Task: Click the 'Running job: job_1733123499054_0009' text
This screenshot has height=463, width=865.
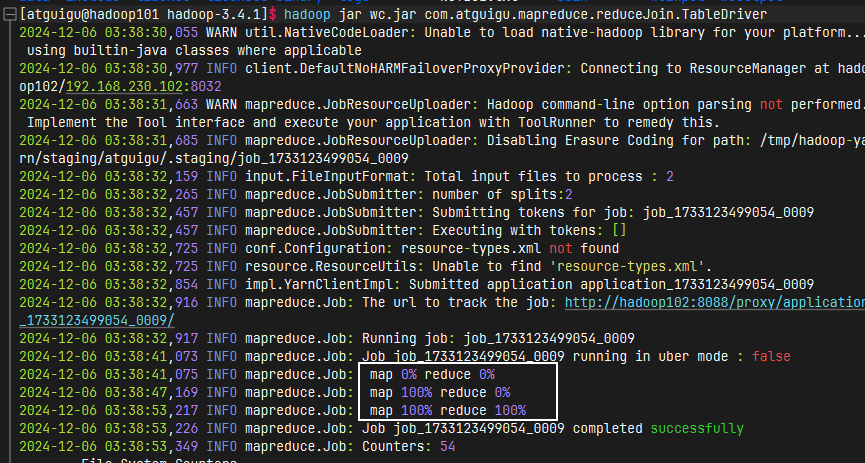Action: point(498,338)
